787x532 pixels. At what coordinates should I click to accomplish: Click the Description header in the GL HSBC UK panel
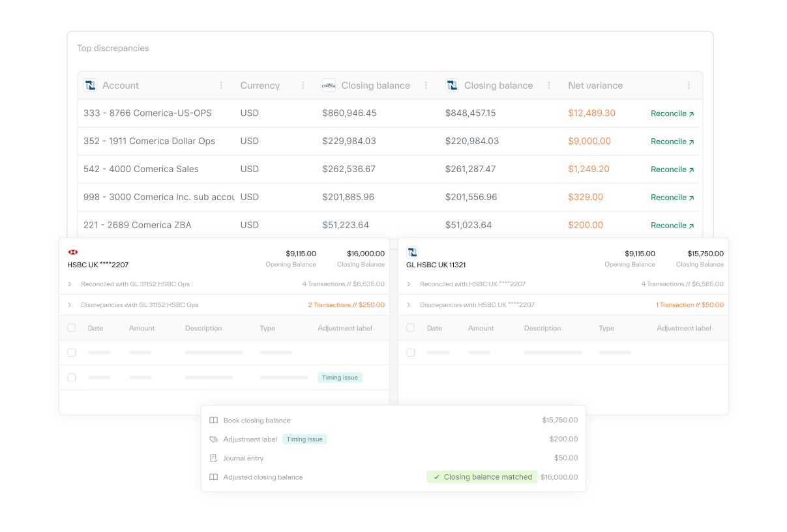point(542,329)
